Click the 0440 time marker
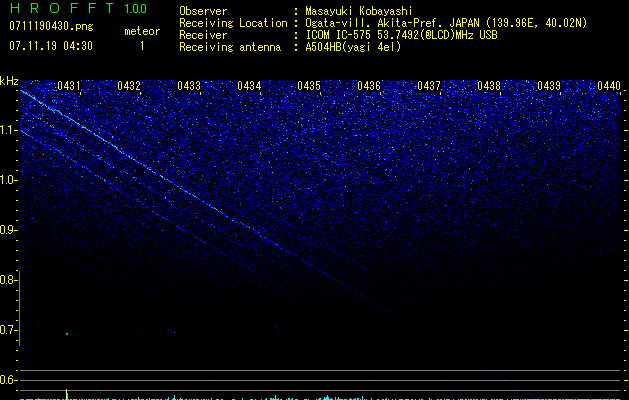This screenshot has width=629, height=400. click(x=609, y=86)
